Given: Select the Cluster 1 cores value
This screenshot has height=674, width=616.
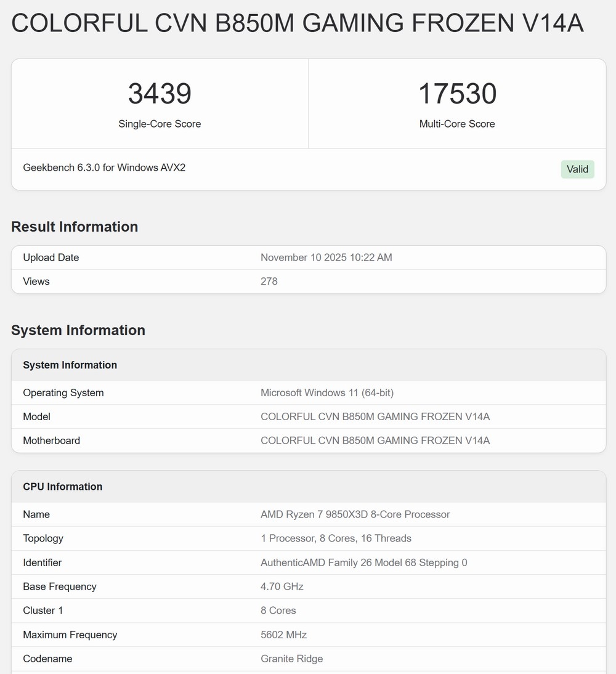Looking at the screenshot, I should pyautogui.click(x=278, y=611).
